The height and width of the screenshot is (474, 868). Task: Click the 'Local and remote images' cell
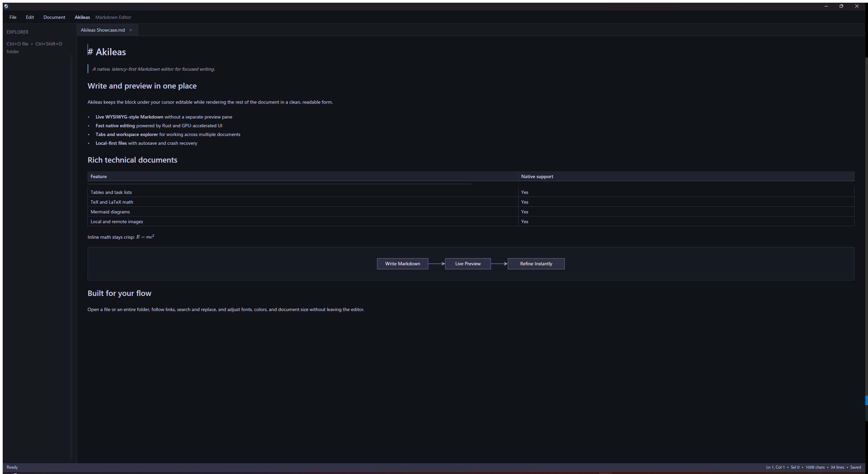[303, 222]
